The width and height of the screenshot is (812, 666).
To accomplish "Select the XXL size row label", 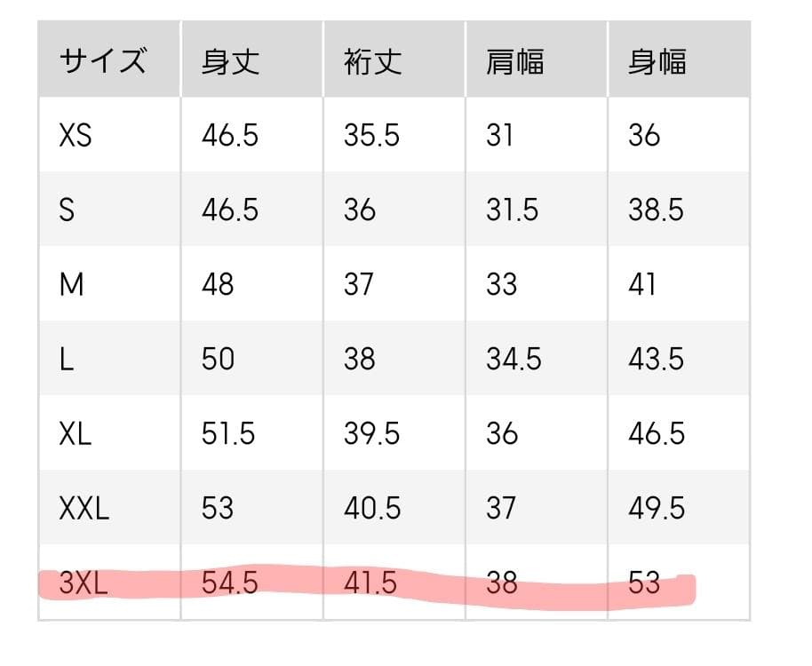I will (x=84, y=508).
